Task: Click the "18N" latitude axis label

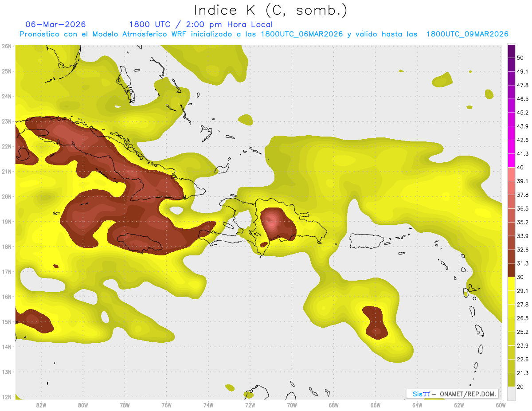Action: click(x=6, y=247)
